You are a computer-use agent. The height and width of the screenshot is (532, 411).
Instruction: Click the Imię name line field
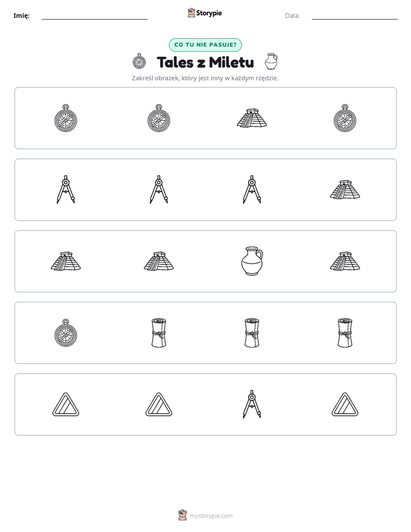94,16
